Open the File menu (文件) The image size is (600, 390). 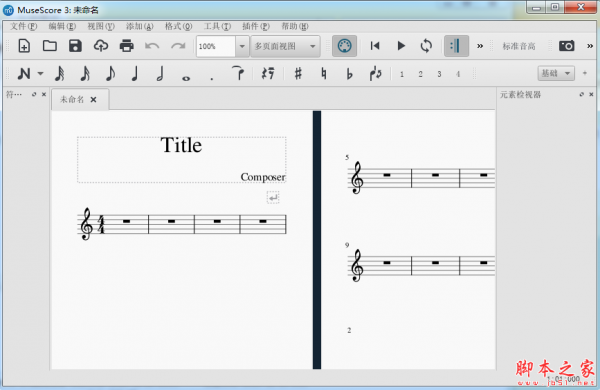tap(23, 26)
